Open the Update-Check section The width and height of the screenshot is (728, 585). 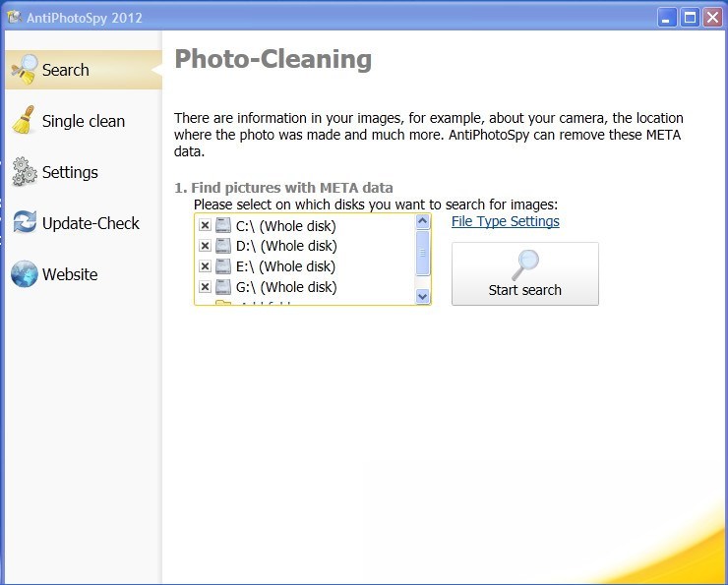click(x=84, y=222)
